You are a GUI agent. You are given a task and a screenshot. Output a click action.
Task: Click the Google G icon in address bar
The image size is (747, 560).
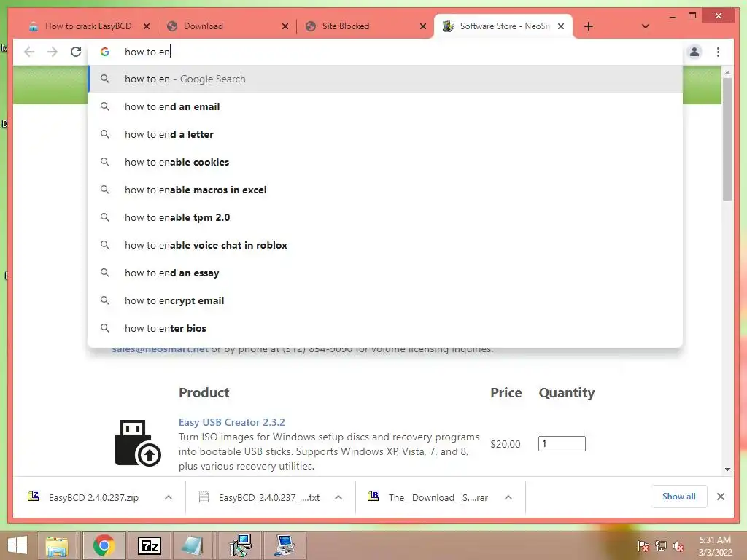click(x=105, y=52)
